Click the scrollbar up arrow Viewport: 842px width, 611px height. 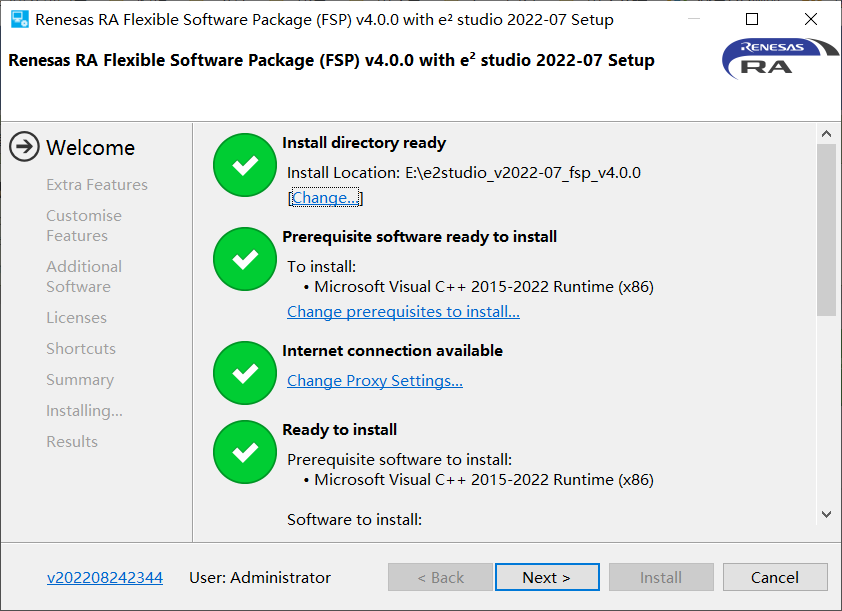[826, 134]
